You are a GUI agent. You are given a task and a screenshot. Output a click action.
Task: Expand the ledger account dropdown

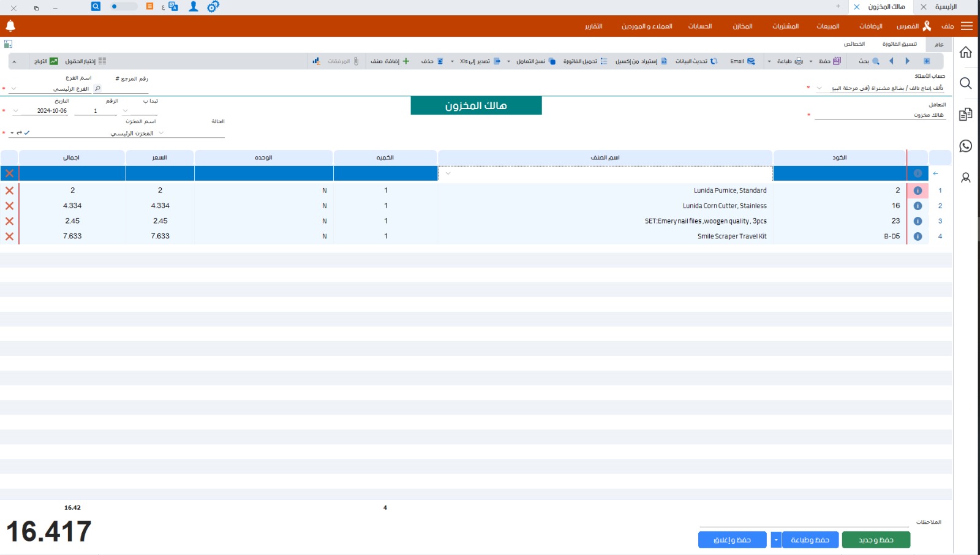click(819, 88)
